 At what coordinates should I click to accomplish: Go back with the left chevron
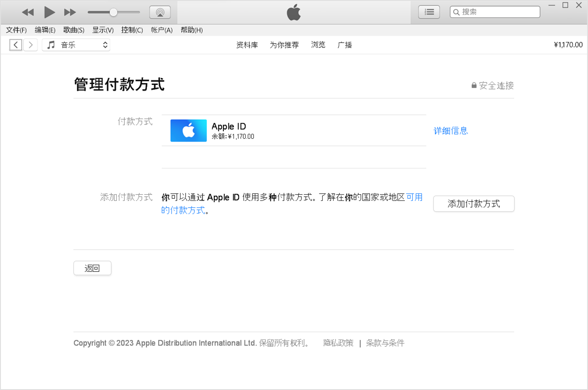coord(16,45)
